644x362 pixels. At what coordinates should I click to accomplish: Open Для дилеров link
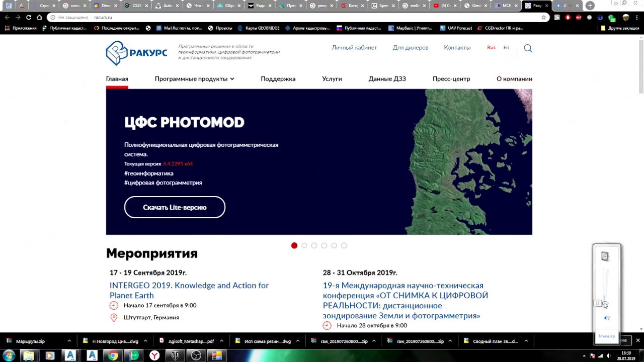[411, 48]
